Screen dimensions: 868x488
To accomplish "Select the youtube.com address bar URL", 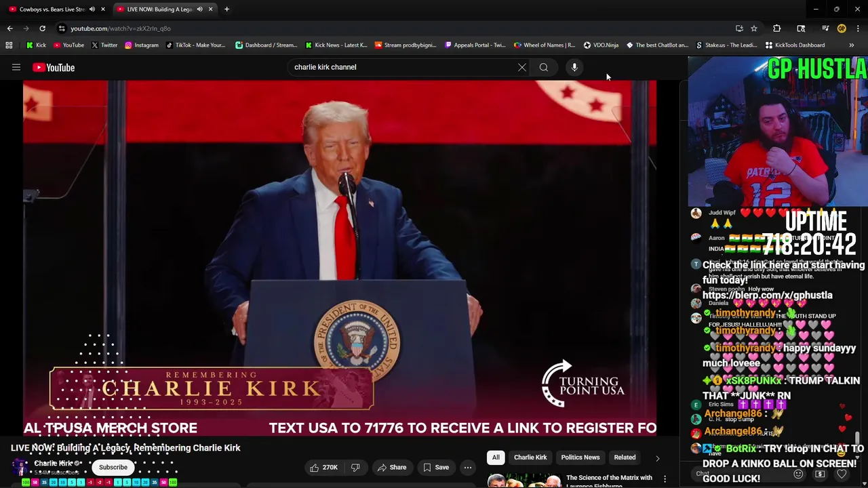I will (x=121, y=28).
